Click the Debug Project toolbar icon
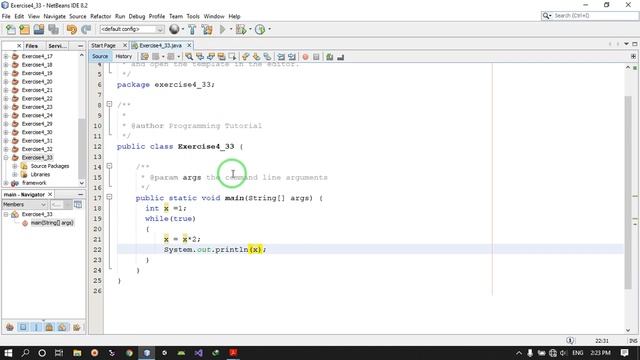Image resolution: width=640 pixels, height=360 pixels. pyautogui.click(x=241, y=29)
